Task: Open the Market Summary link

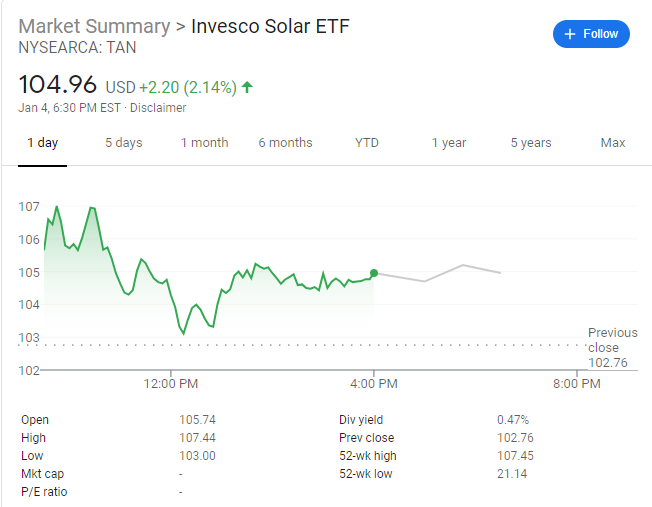Action: [x=93, y=25]
